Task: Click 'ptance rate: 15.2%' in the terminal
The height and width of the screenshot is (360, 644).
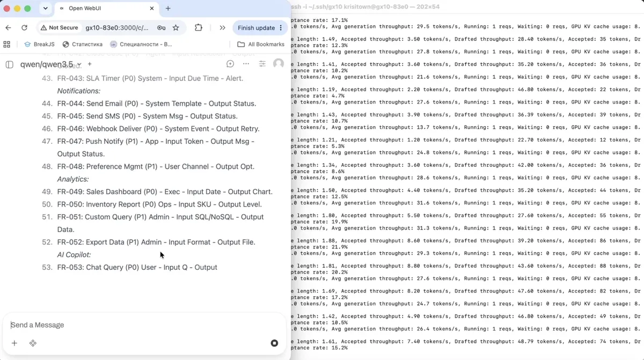Action: [x=319, y=348]
